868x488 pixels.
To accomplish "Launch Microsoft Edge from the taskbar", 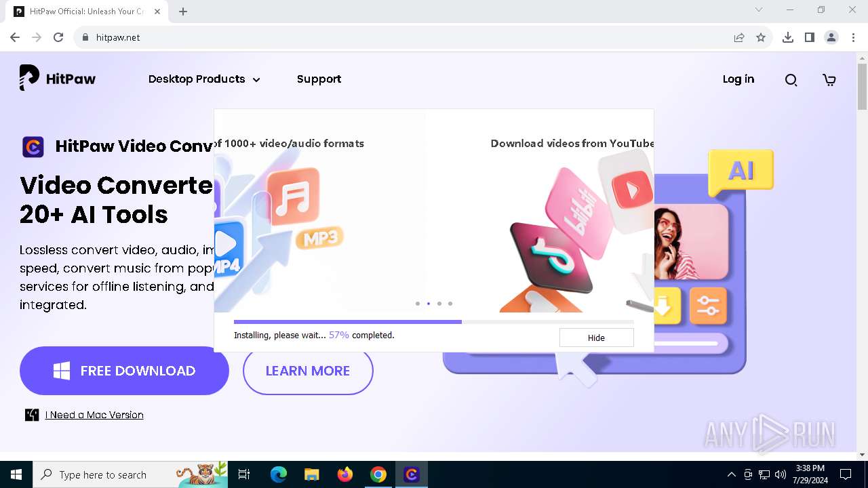I will pyautogui.click(x=279, y=474).
